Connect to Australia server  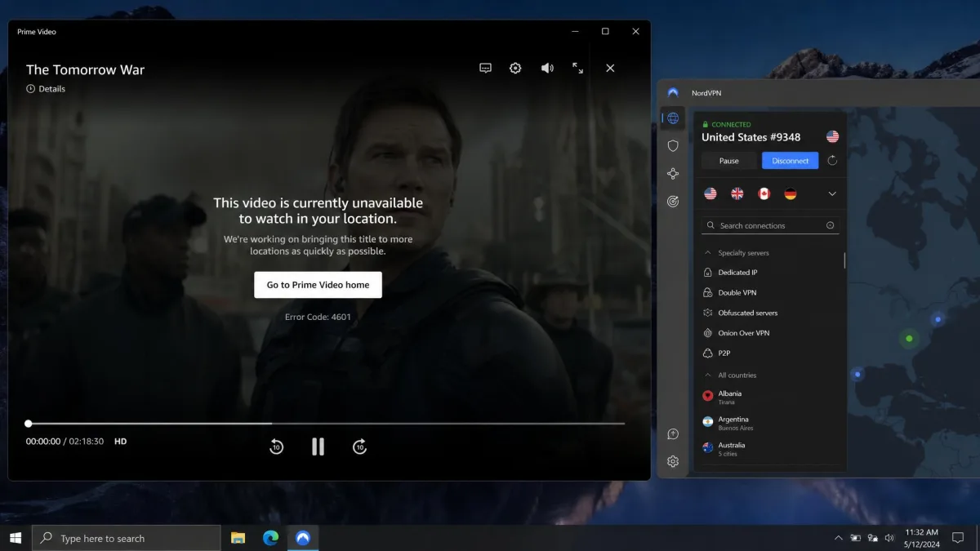(x=772, y=449)
